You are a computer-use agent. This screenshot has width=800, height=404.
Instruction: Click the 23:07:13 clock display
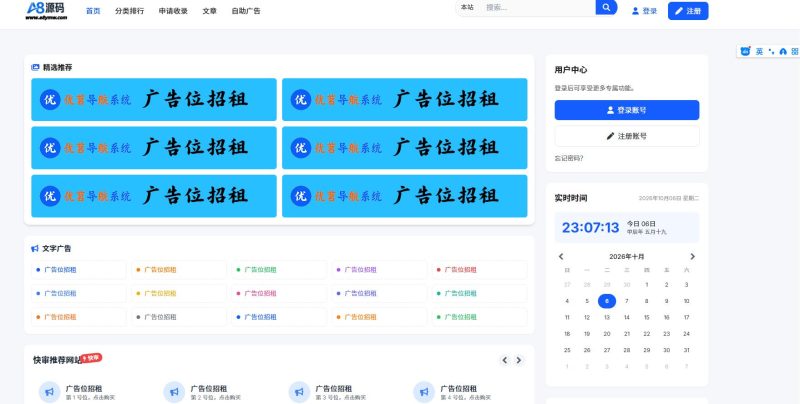pos(590,228)
